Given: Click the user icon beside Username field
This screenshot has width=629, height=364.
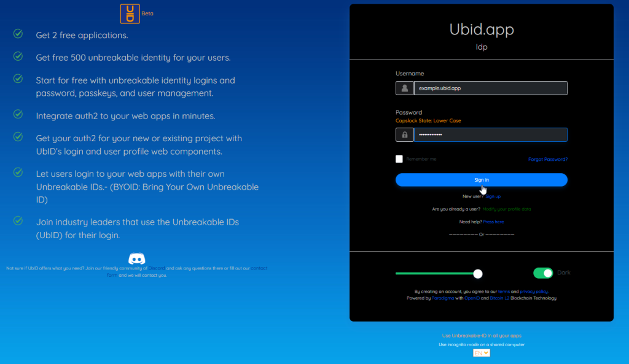Looking at the screenshot, I should point(405,88).
